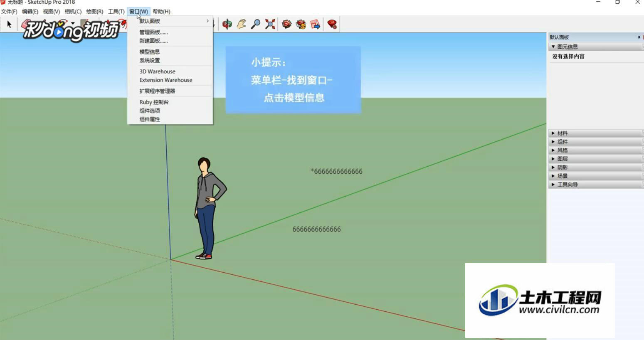
Task: Open the 相机(C) menu
Action: [73, 12]
